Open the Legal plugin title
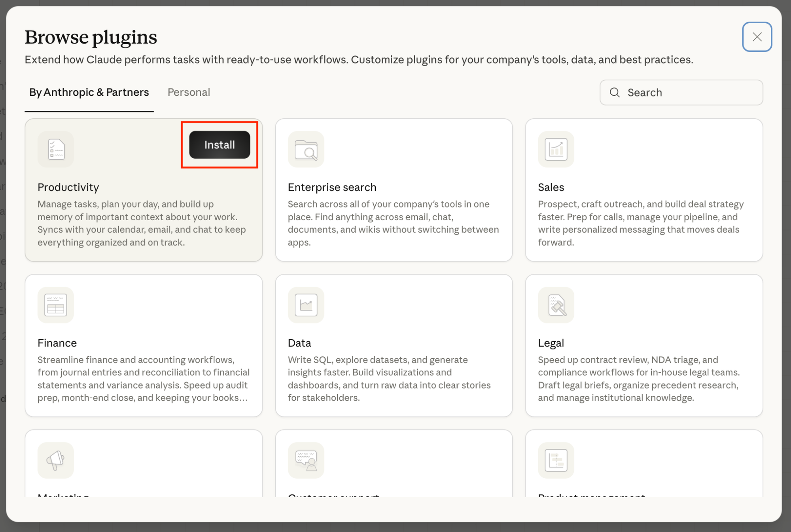 click(551, 343)
